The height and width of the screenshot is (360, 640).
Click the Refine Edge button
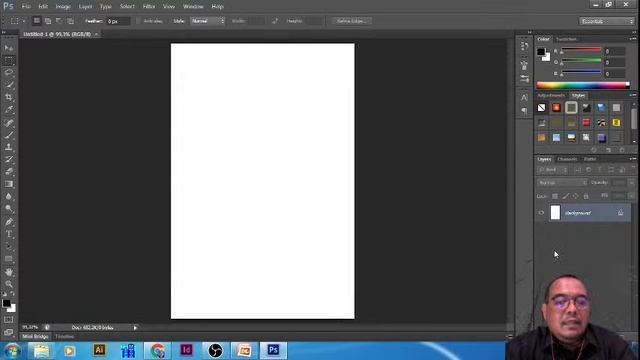pos(352,21)
